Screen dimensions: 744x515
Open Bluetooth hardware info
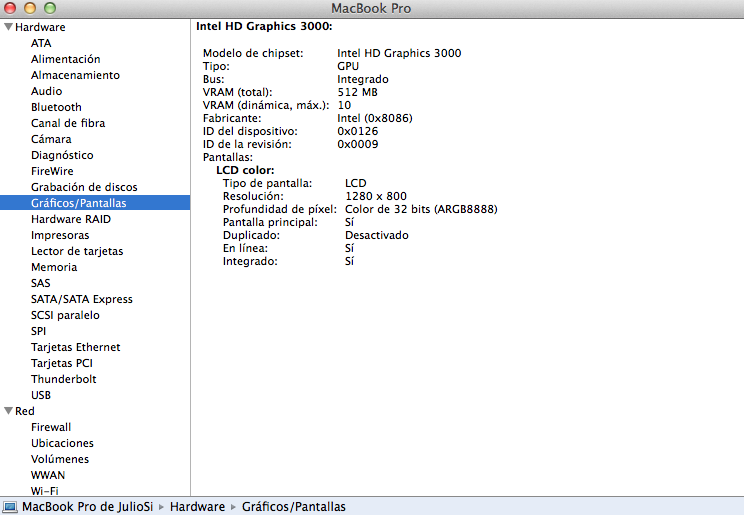[x=56, y=107]
